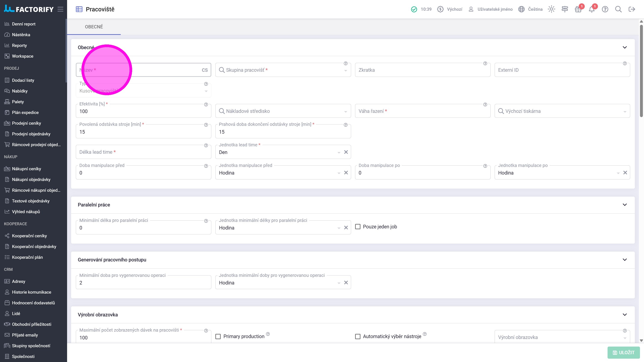This screenshot has height=362, width=644.
Task: Click the logout icon in header
Action: (x=631, y=9)
